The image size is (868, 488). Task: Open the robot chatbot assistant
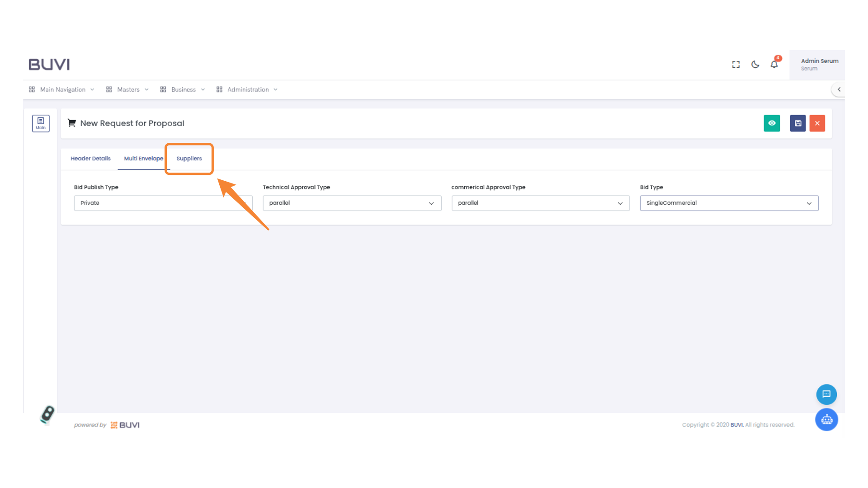[x=826, y=420]
